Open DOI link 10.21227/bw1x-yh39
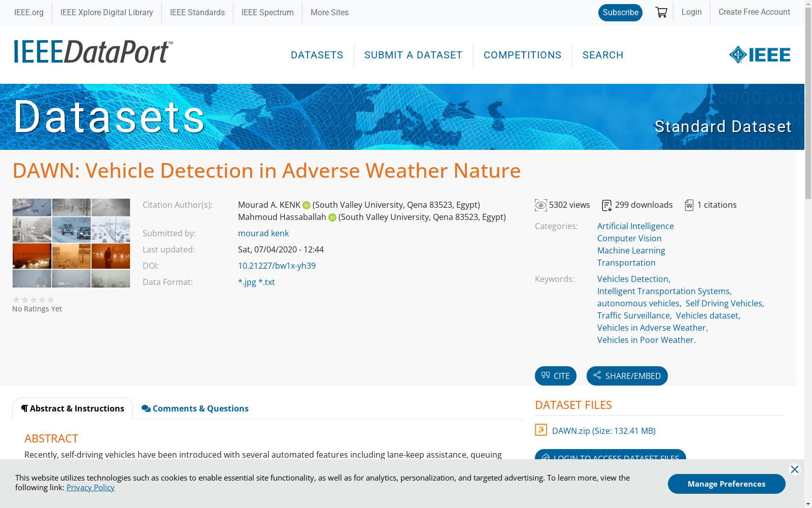The width and height of the screenshot is (812, 508). coord(277,266)
